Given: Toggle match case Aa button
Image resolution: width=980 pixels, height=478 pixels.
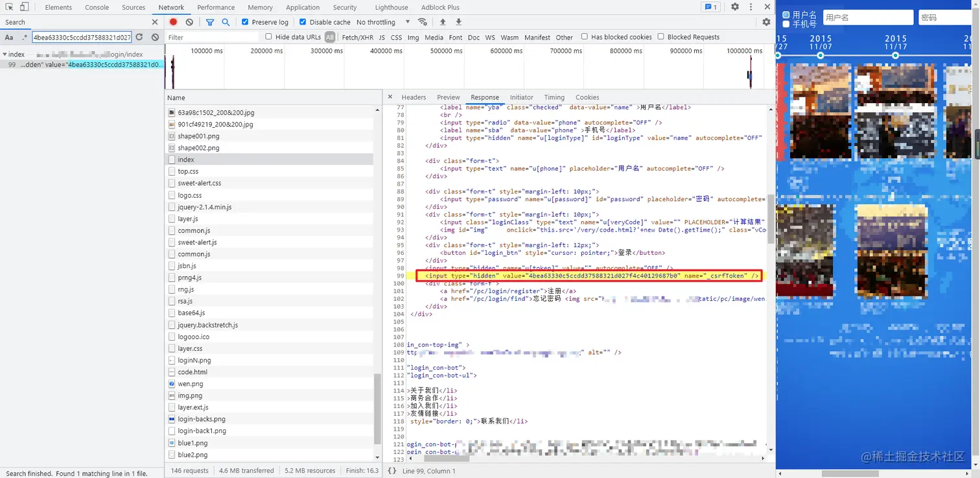Looking at the screenshot, I should pos(9,37).
